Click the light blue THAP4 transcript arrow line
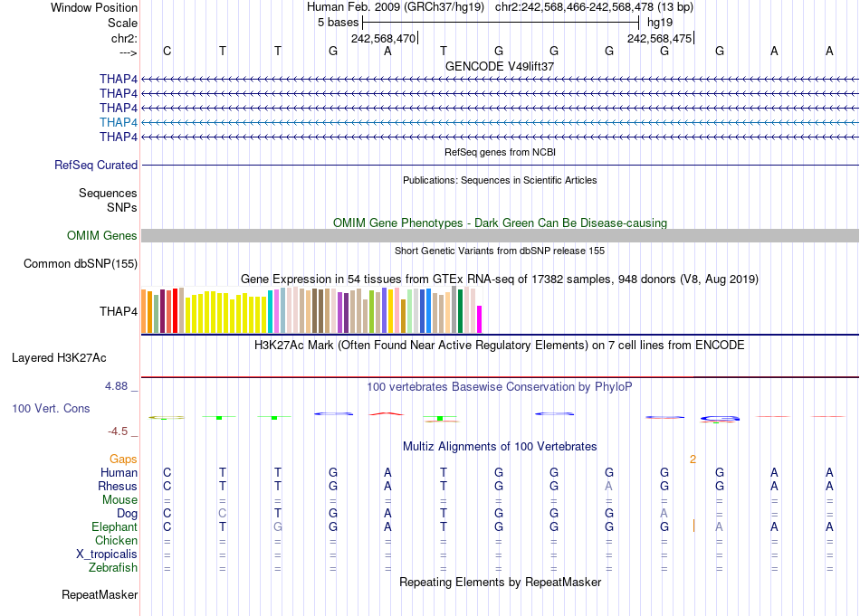Viewport: 860px width, 616px height. 500,122
